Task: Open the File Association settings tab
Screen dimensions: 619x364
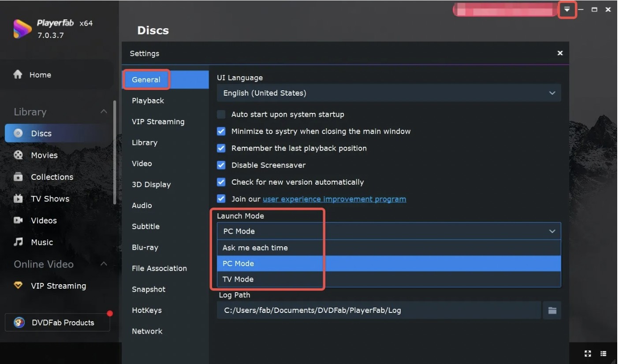Action: (159, 268)
